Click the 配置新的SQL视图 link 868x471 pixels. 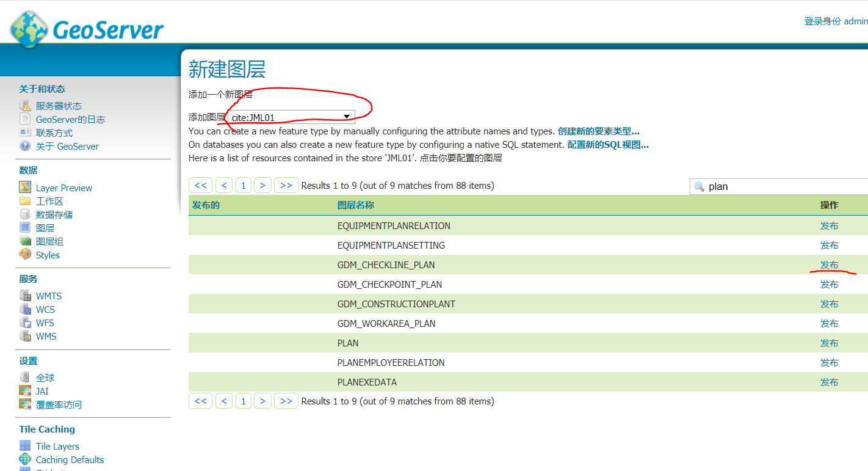pos(607,145)
